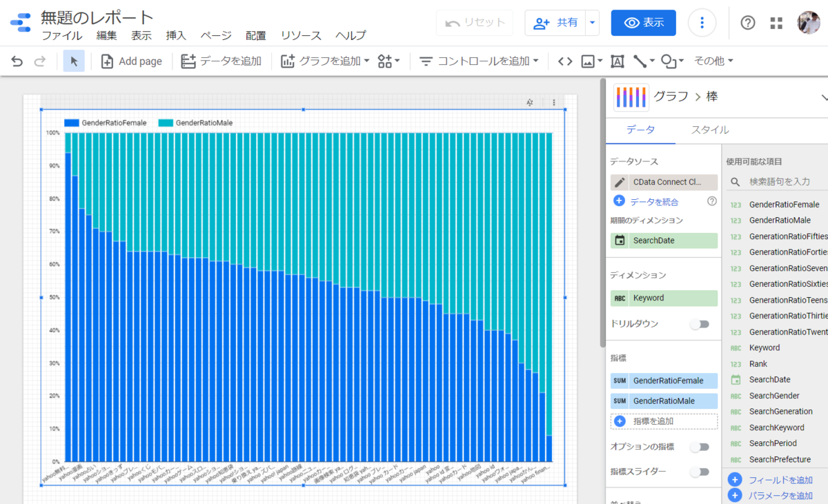This screenshot has height=504, width=828.
Task: Open the community visualizations icon menu
Action: (389, 61)
